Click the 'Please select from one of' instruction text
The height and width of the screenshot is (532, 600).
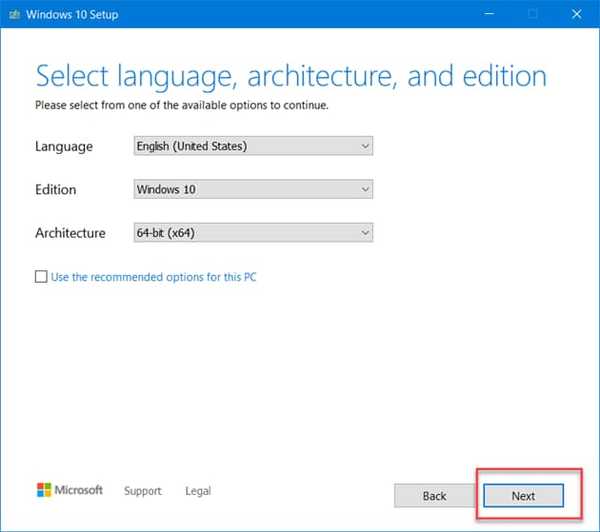(x=182, y=105)
